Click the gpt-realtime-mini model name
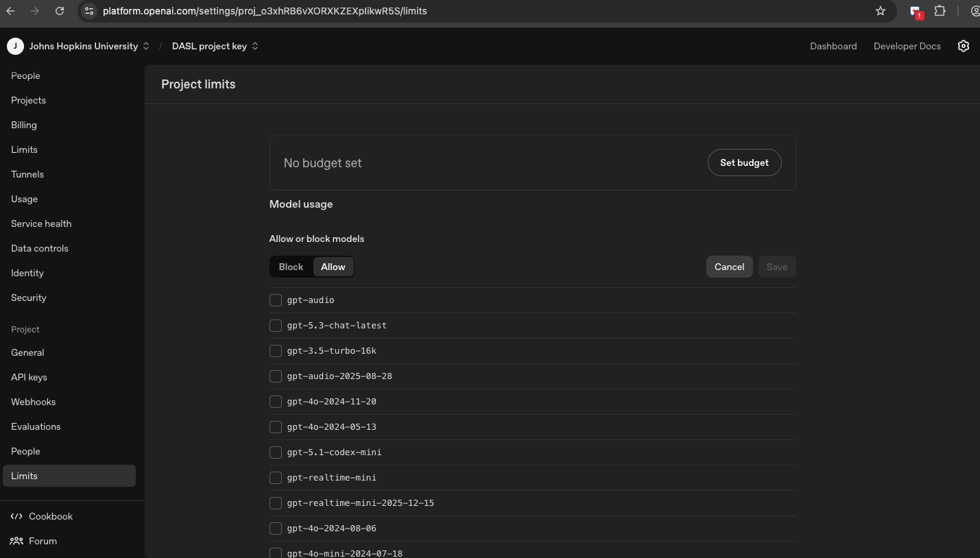Image resolution: width=980 pixels, height=558 pixels. coord(331,478)
